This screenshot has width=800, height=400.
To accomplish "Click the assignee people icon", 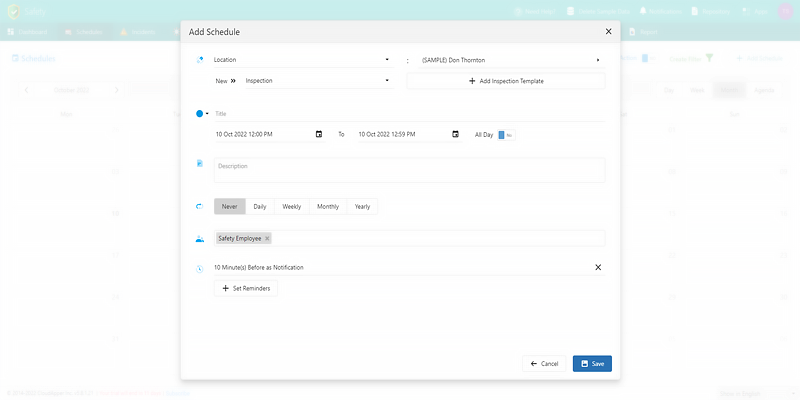I will [200, 239].
